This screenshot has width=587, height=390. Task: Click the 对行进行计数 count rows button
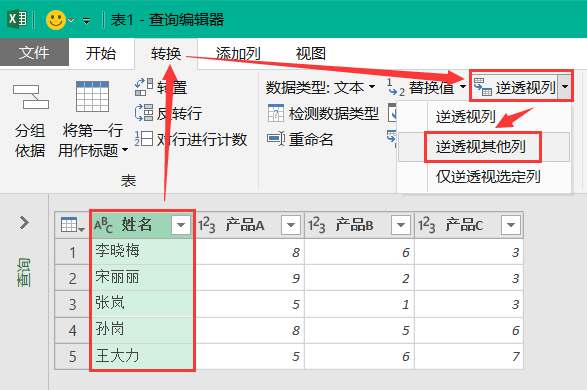191,139
